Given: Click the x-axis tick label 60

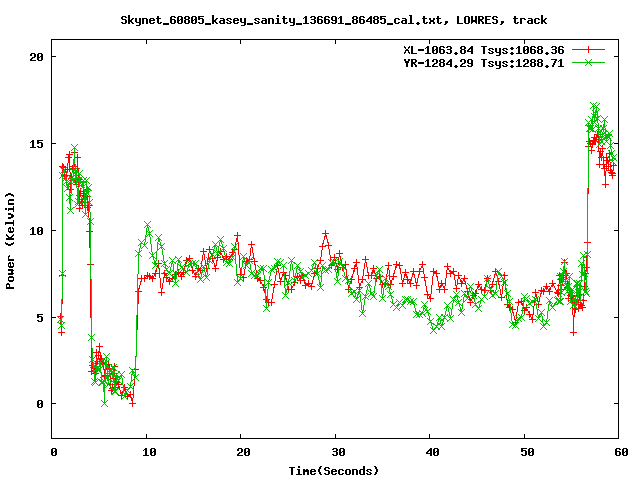Looking at the screenshot, I should (621, 452).
